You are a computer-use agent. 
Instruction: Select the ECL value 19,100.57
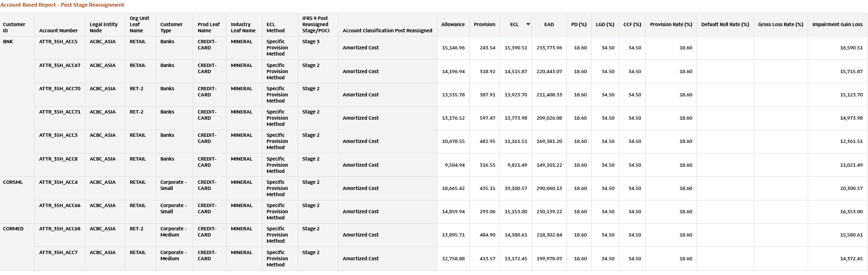pyautogui.click(x=516, y=189)
